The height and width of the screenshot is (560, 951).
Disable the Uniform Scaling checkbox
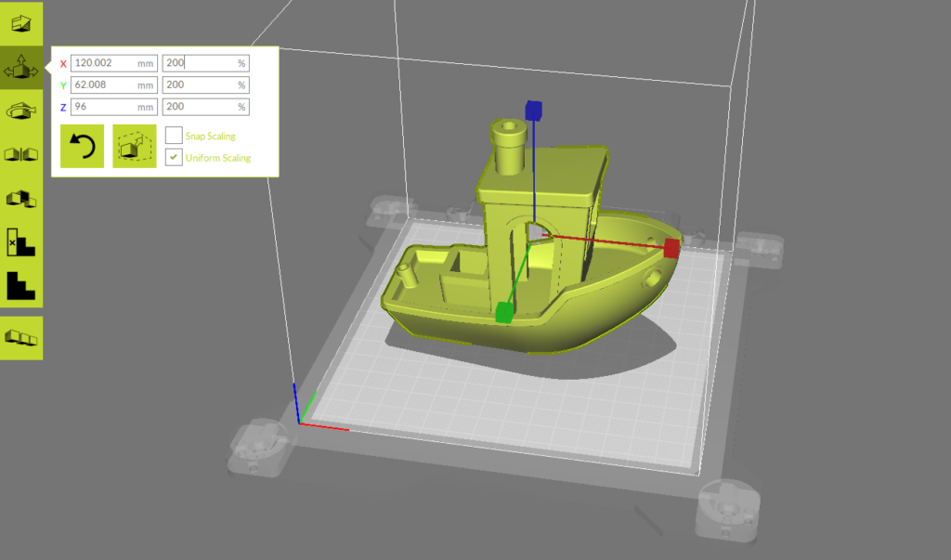[174, 157]
